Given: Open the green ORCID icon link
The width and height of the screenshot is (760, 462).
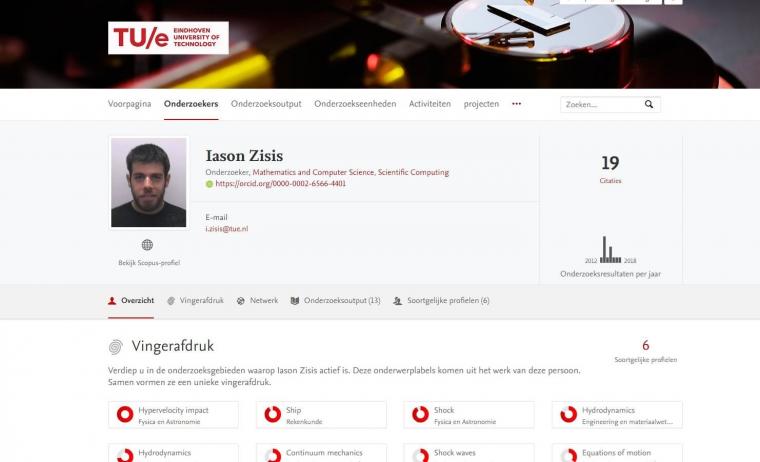Looking at the screenshot, I should coord(209,184).
